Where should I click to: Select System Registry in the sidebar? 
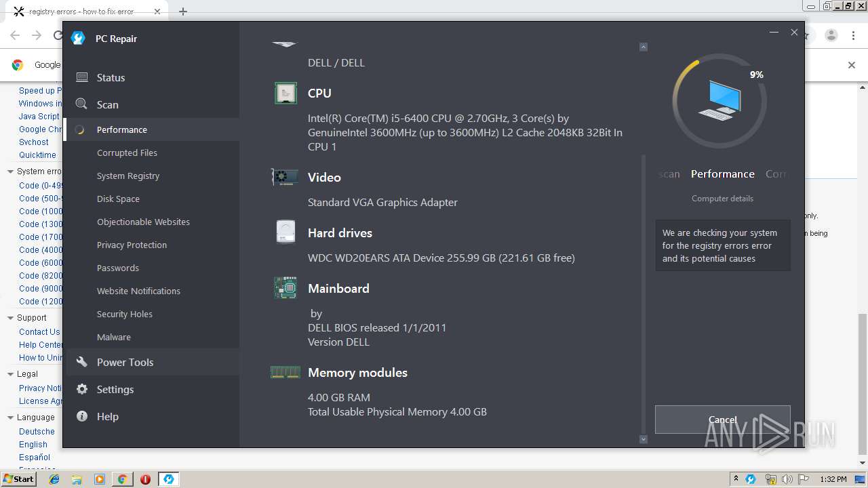tap(128, 176)
